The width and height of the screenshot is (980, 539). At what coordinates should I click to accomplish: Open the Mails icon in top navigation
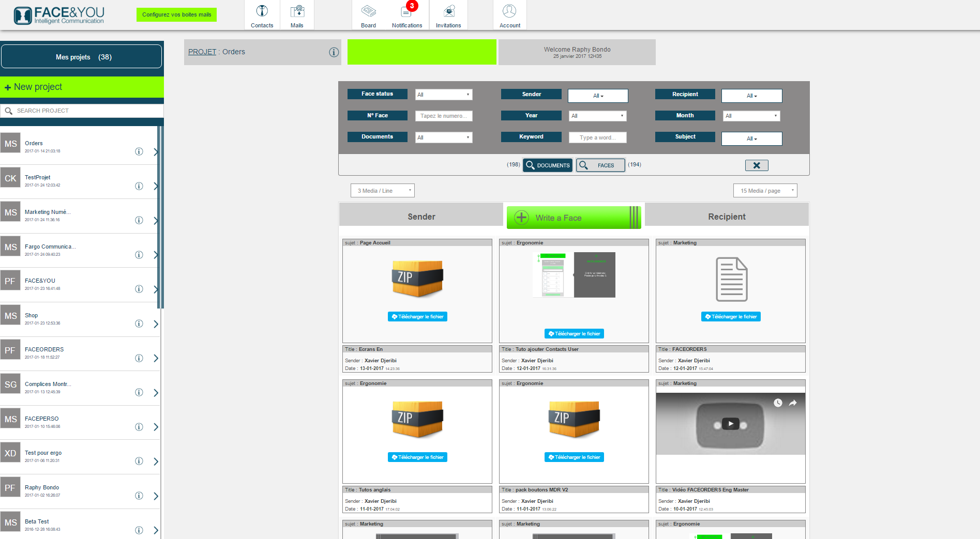297,15
